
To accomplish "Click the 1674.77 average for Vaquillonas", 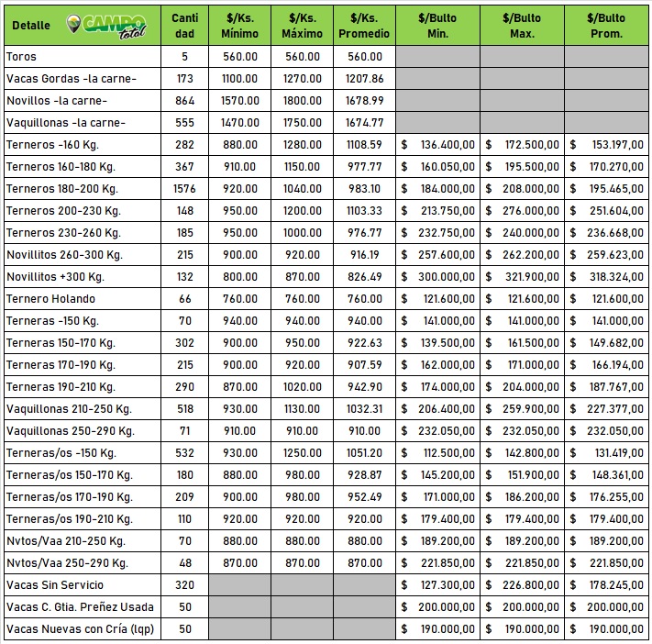I will coord(364,123).
